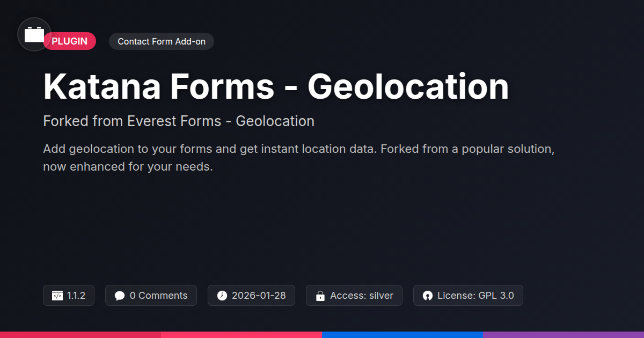Click the plugin description paragraph text
Screen dimensions: 644x338
[298, 158]
